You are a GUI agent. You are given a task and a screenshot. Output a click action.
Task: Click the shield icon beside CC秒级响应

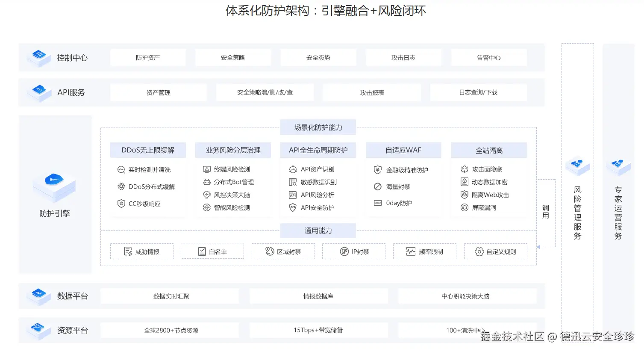(121, 204)
